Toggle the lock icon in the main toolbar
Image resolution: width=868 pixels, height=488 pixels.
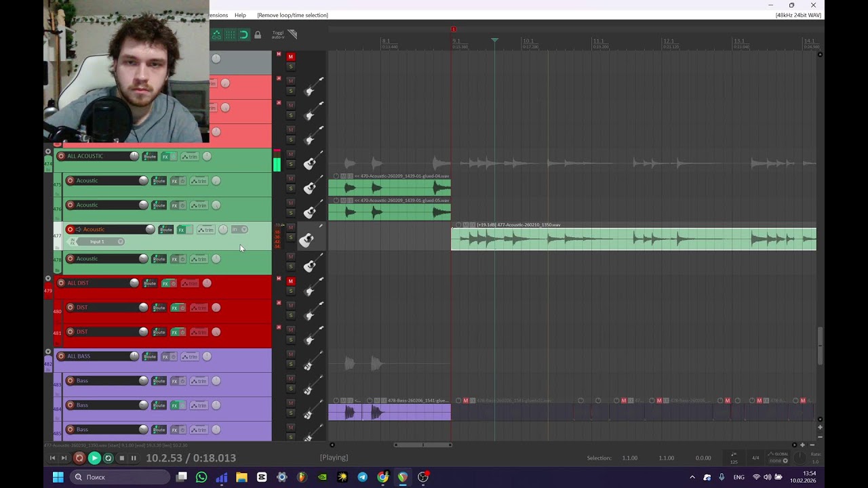click(258, 35)
